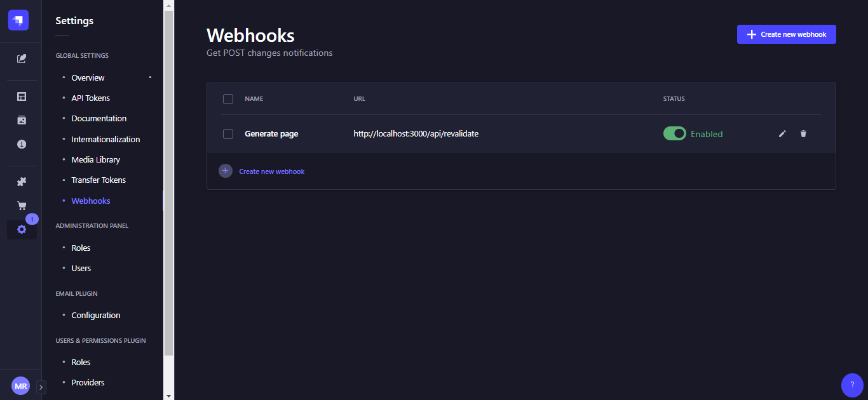The width and height of the screenshot is (868, 400).
Task: Delete the Generate page webhook with trash icon
Action: [803, 133]
